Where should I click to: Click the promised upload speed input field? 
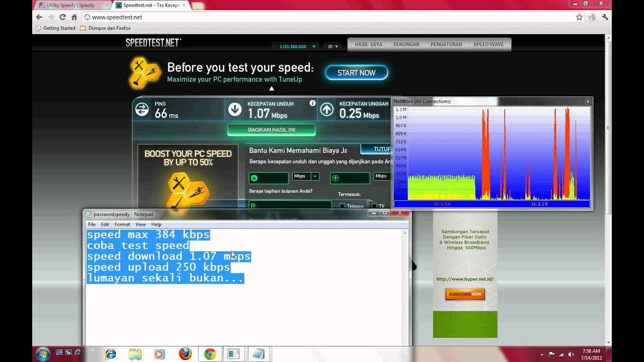pyautogui.click(x=350, y=177)
